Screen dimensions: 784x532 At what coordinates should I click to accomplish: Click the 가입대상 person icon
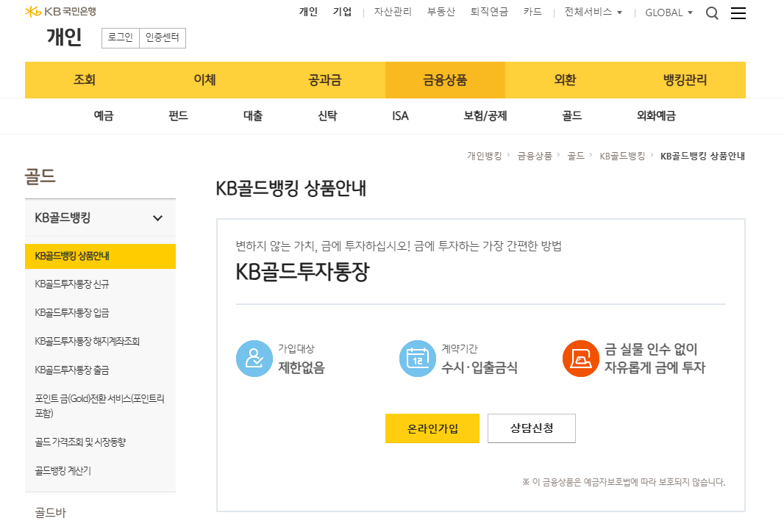(254, 358)
